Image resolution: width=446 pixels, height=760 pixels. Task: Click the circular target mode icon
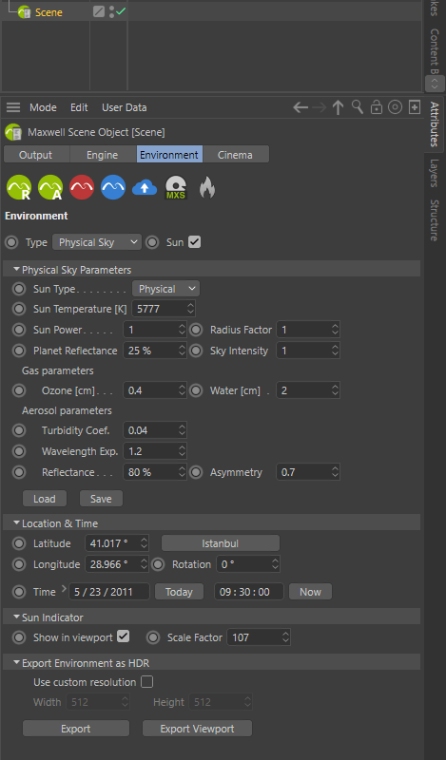click(395, 107)
